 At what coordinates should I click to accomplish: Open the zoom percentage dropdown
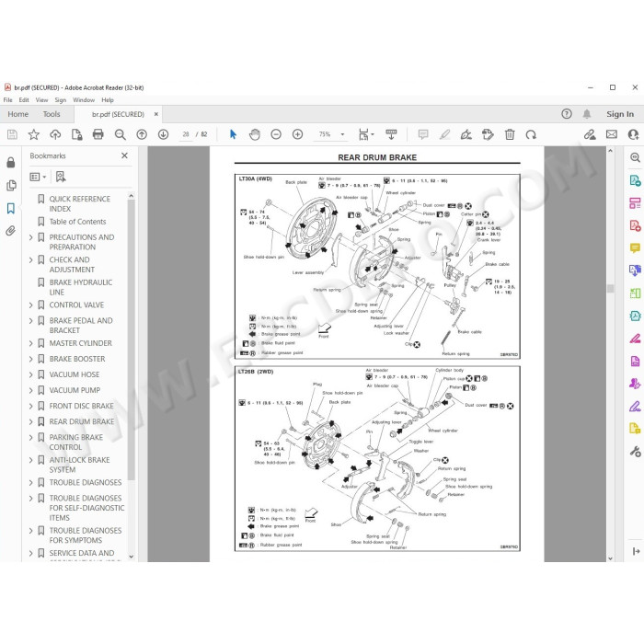pos(342,134)
